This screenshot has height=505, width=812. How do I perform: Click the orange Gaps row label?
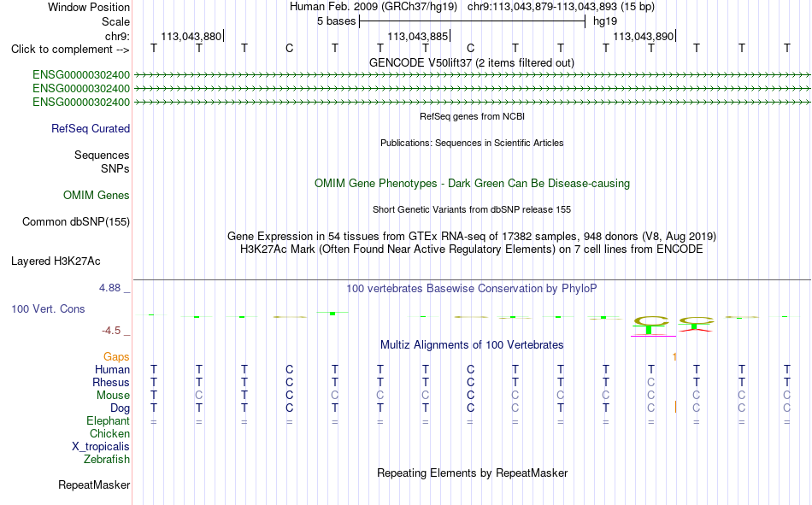tap(116, 356)
